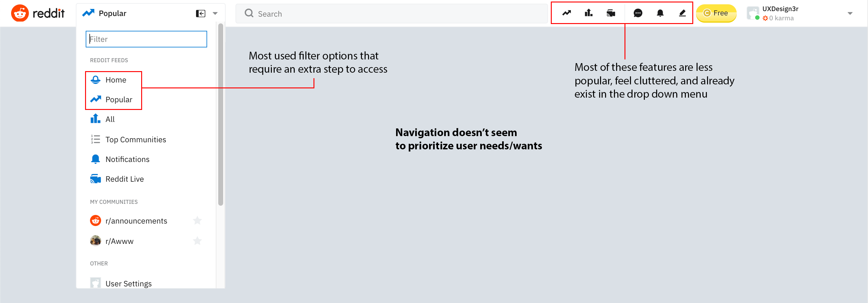Choose Top Communities from the menu
The width and height of the screenshot is (868, 303).
click(135, 139)
